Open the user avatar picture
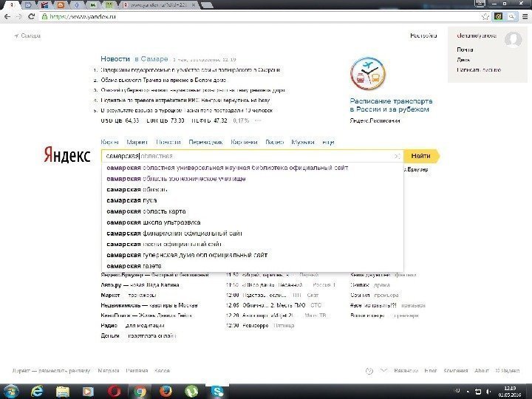 point(513,40)
